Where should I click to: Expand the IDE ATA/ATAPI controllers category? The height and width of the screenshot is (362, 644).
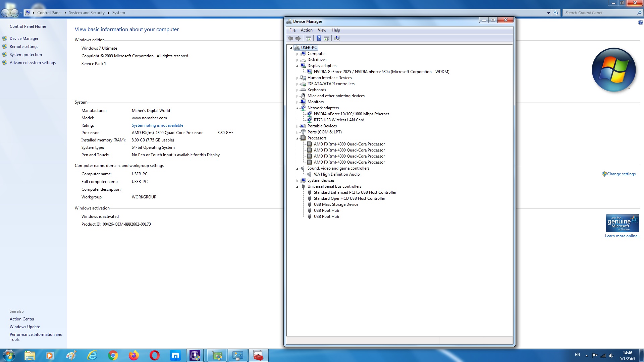(x=297, y=84)
